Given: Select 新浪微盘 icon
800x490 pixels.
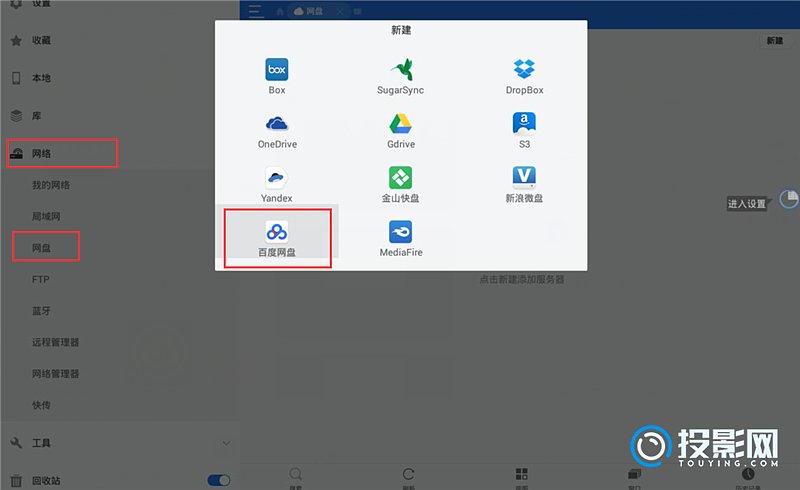Looking at the screenshot, I should click(x=524, y=178).
